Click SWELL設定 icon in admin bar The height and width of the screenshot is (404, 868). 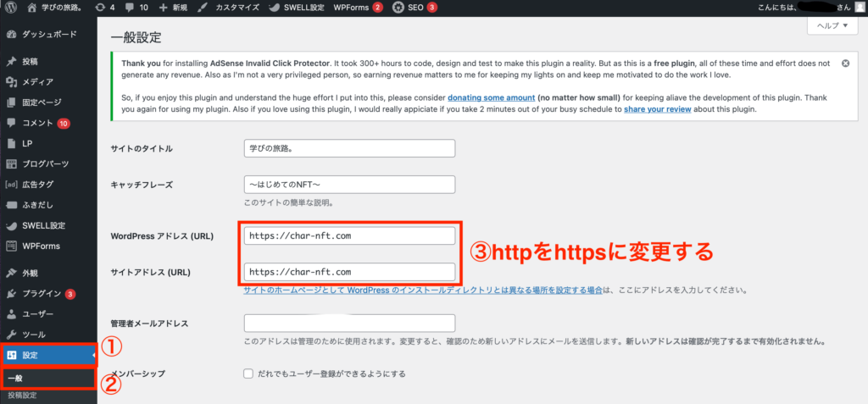pos(274,8)
